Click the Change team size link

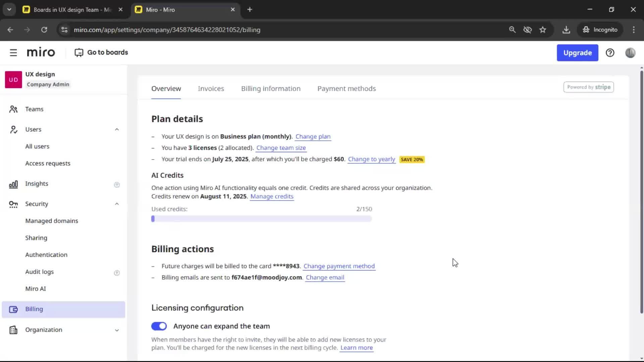point(281,148)
